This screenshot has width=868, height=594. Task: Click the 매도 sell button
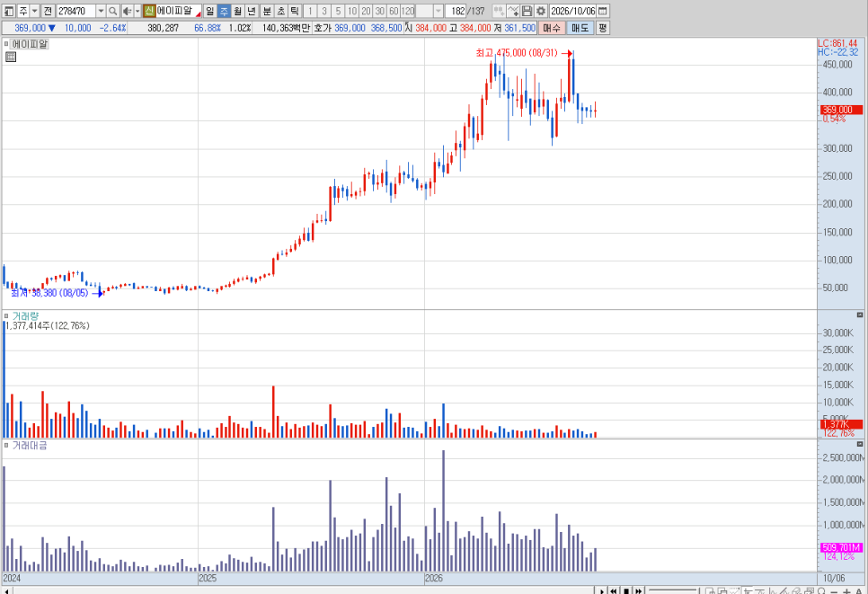(580, 28)
